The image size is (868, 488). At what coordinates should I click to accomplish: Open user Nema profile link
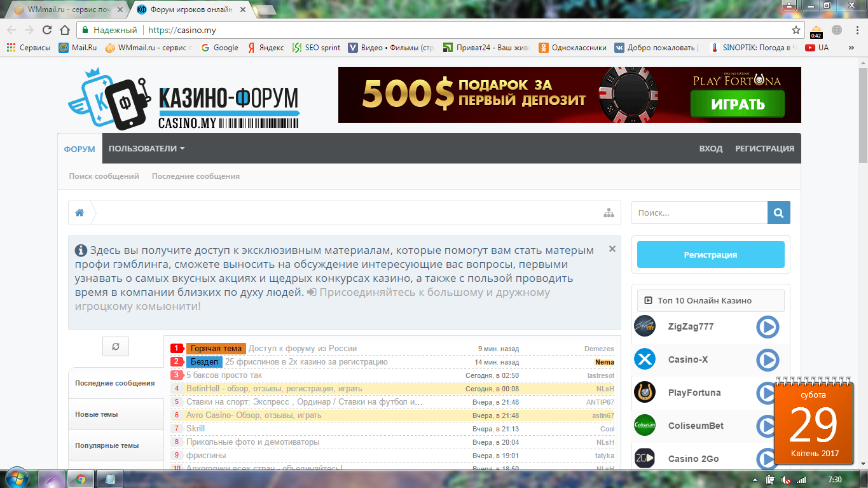(605, 362)
